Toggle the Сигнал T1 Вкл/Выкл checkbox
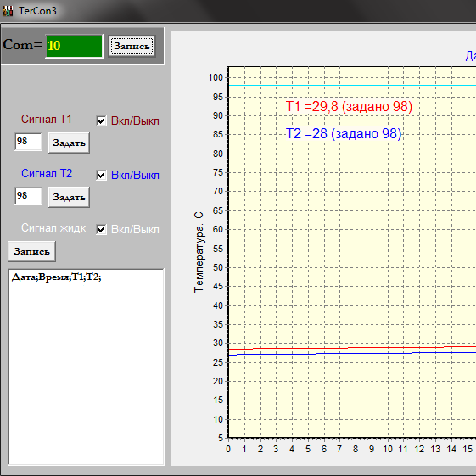476x476 pixels. tap(101, 120)
